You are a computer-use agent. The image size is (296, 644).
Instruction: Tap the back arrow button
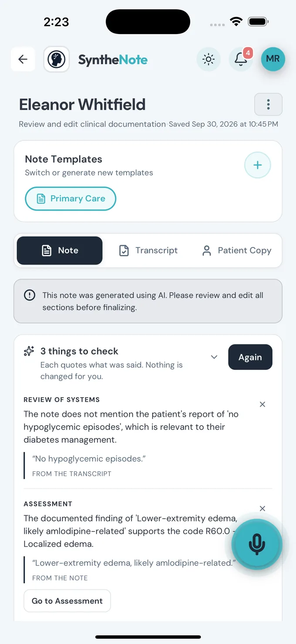[23, 59]
